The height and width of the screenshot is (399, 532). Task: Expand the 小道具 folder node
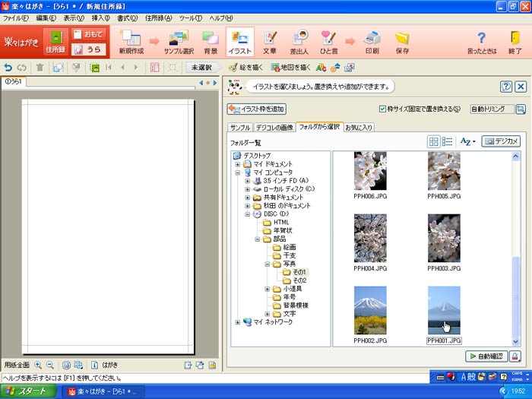pyautogui.click(x=268, y=289)
